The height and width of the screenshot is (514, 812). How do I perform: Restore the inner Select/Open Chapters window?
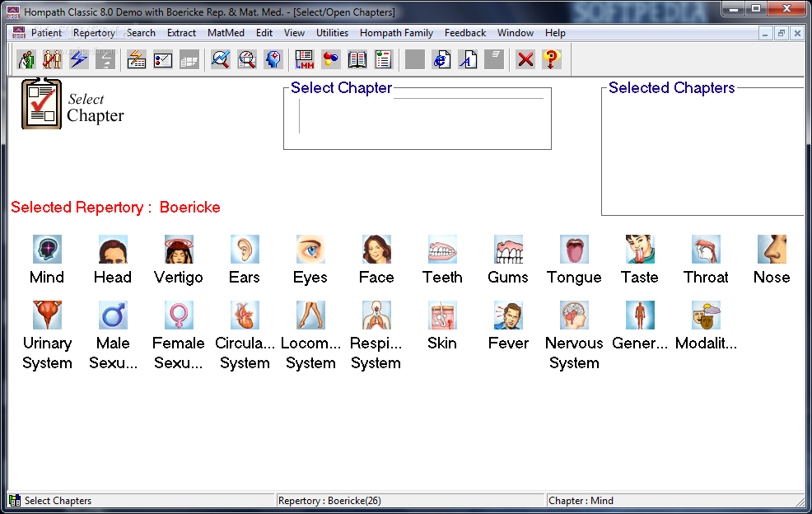pos(781,33)
